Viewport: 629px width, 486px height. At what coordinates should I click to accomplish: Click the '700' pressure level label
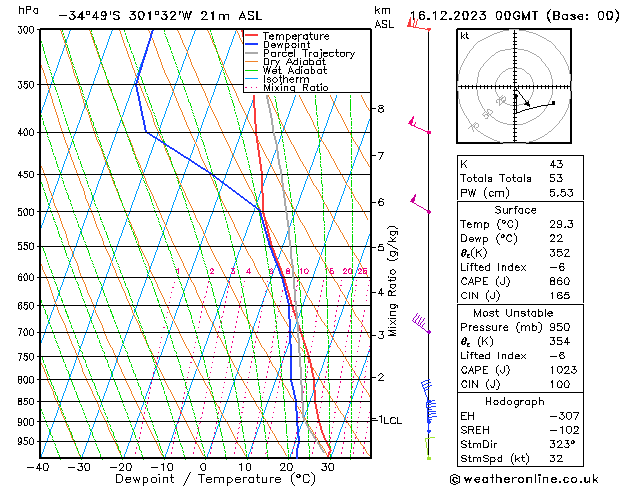28,332
